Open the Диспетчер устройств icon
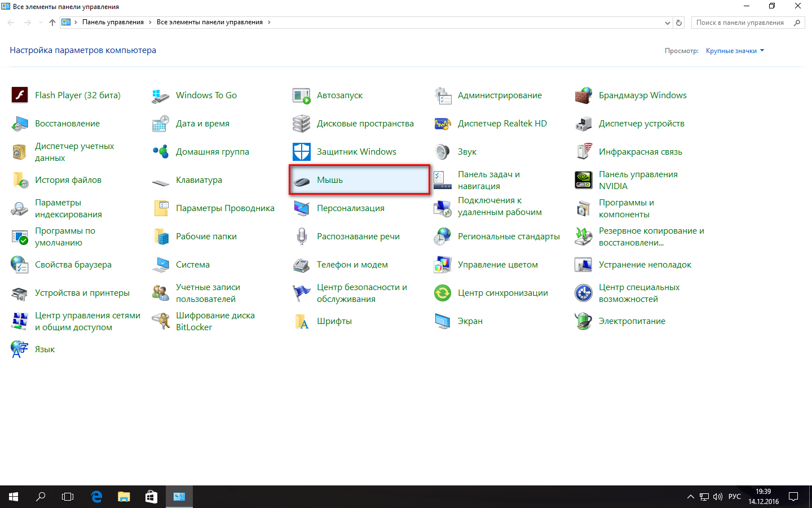The width and height of the screenshot is (812, 508). tap(584, 124)
